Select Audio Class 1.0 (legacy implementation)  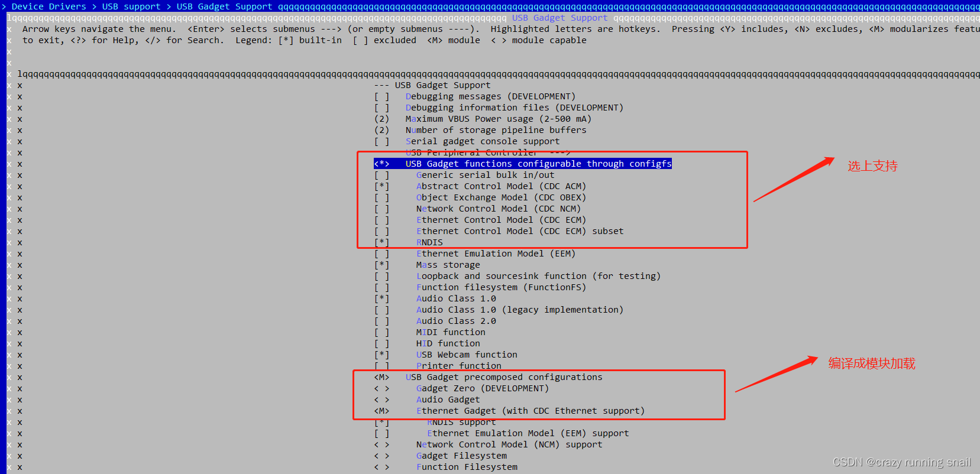(x=520, y=310)
